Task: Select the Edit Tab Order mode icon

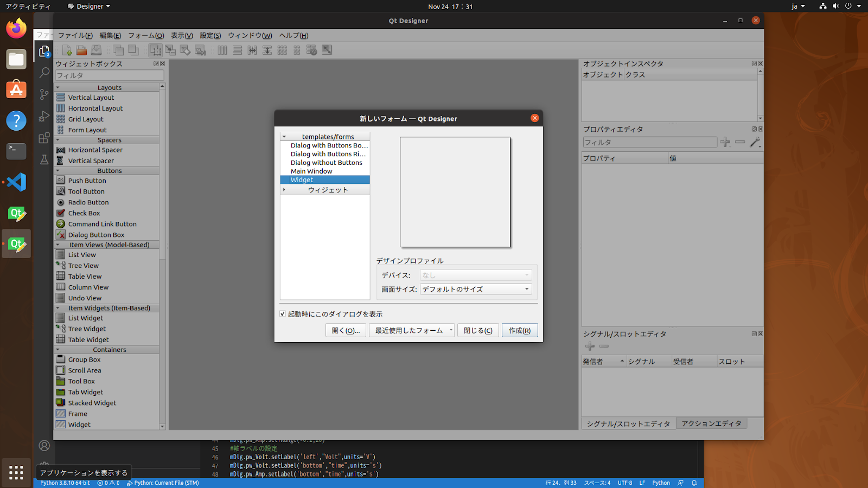Action: [200, 50]
